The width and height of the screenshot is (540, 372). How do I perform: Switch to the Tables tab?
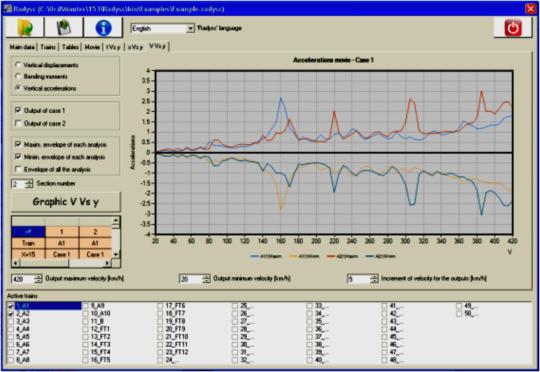pyautogui.click(x=70, y=47)
